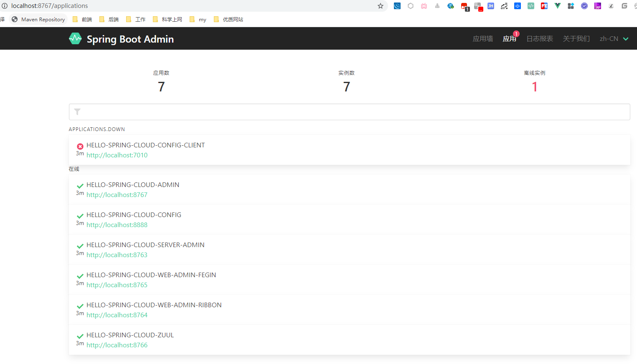The image size is (637, 364).
Task: Click the filter funnel icon
Action: click(77, 112)
